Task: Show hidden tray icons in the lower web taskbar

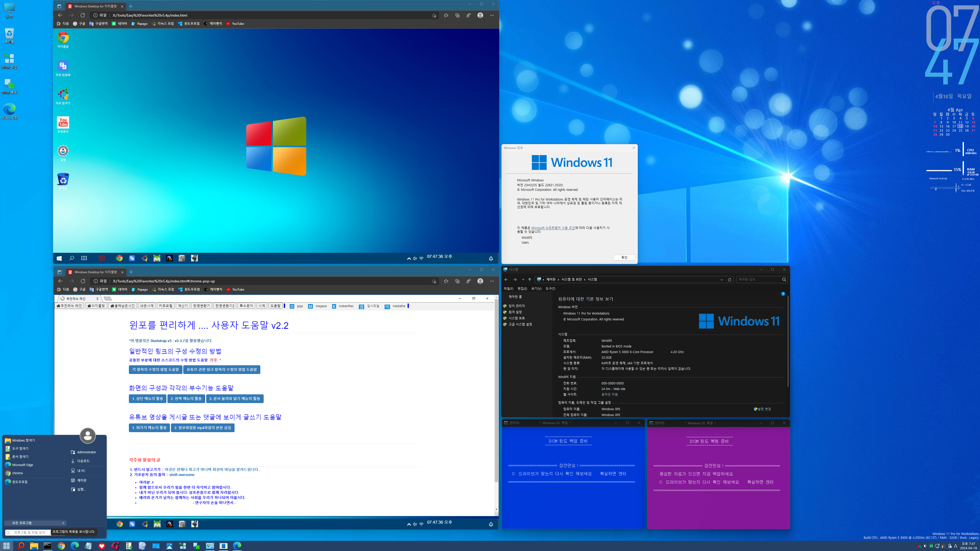Action: (409, 524)
